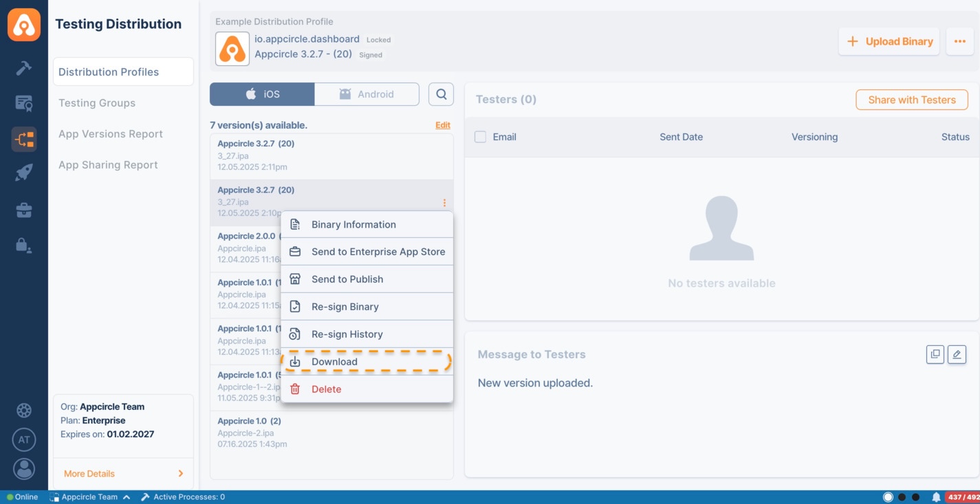The image size is (980, 504).
Task: Click the Upload Binary button
Action: (x=889, y=41)
